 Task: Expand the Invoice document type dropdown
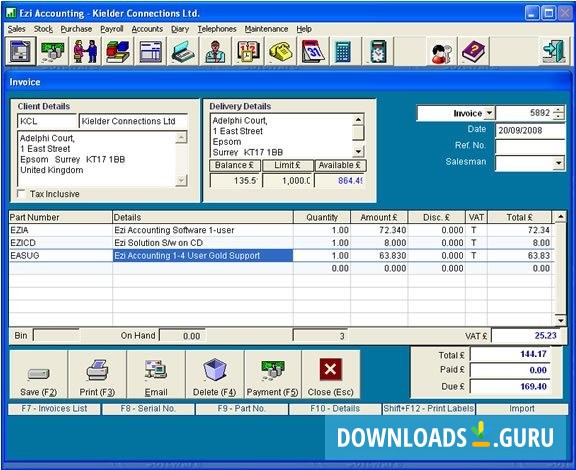pos(489,113)
